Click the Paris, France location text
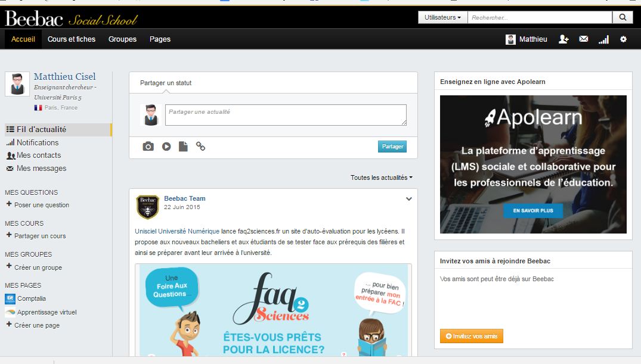Image resolution: width=641 pixels, height=364 pixels. pyautogui.click(x=61, y=108)
